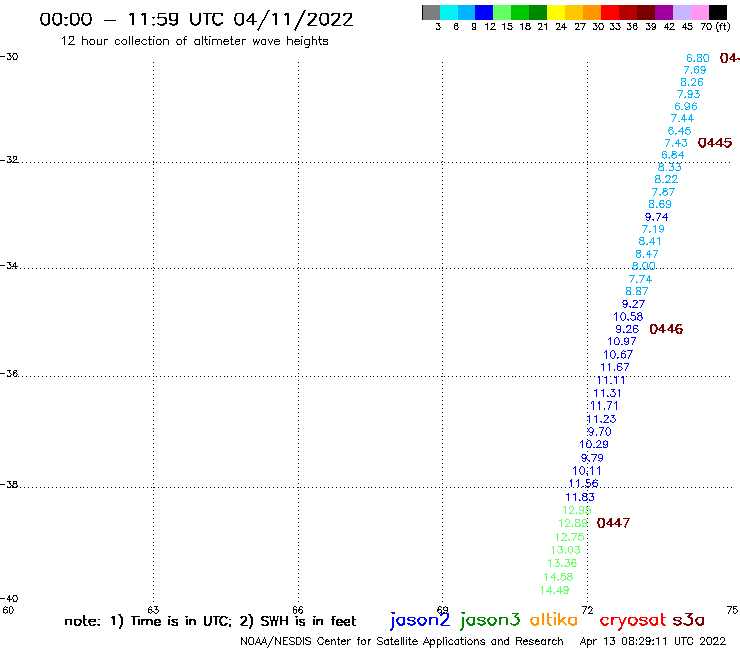Click the wave height value '11.31'
The width and height of the screenshot is (740, 650).
607,393
